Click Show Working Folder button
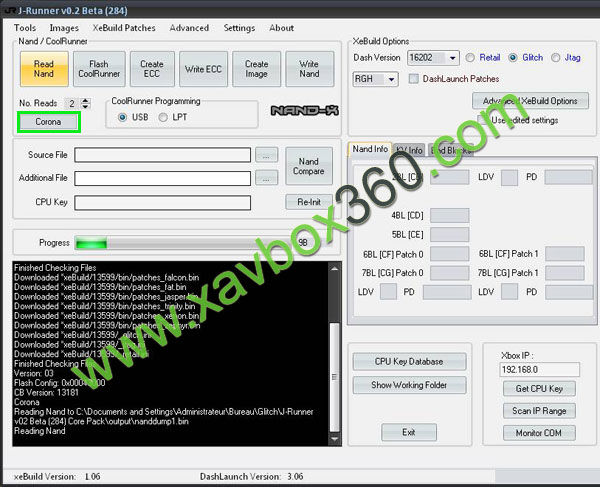The image size is (600, 487). 409,385
